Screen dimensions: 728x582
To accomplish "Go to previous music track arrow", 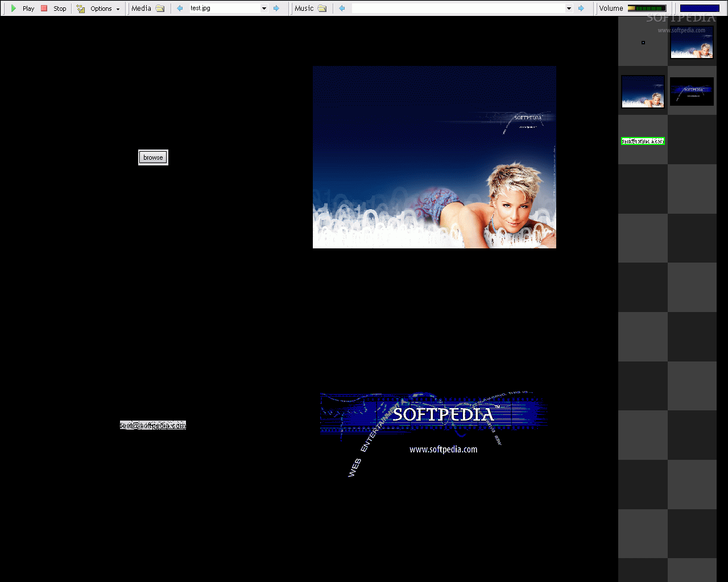I will click(342, 9).
